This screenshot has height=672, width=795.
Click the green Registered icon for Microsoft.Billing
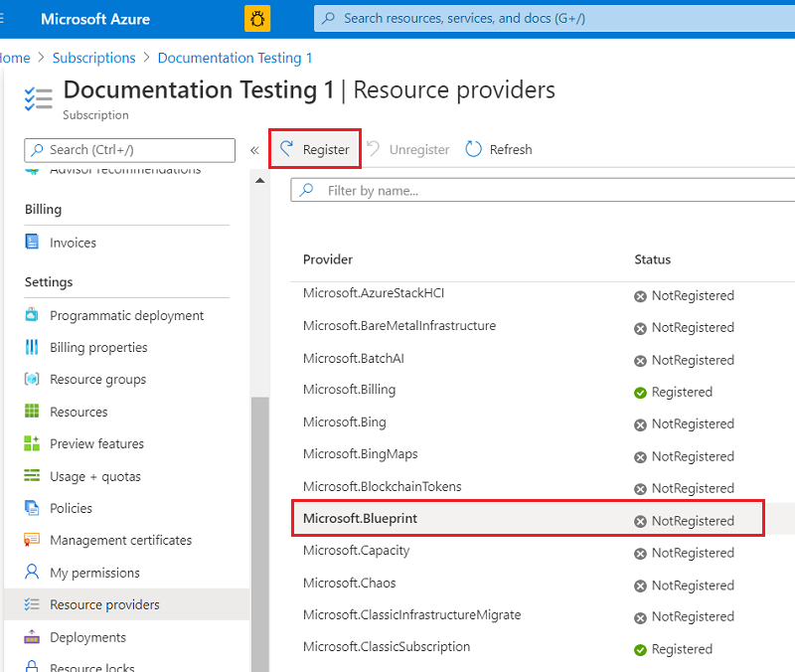(x=640, y=393)
